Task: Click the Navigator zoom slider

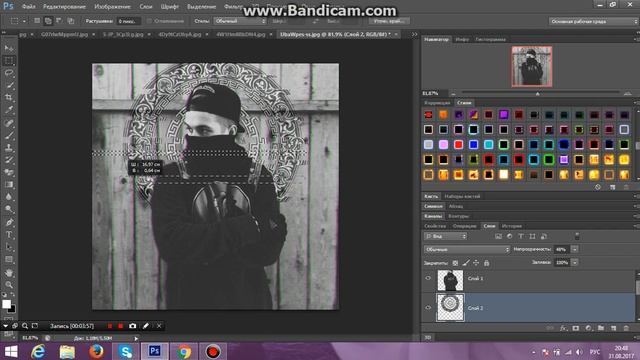Action: point(538,93)
